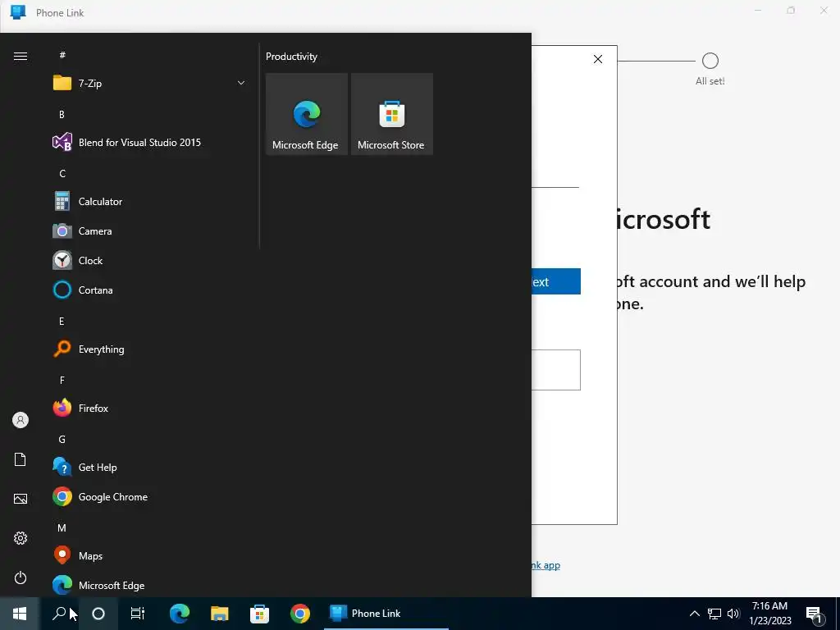Screen dimensions: 840x630
Task: Click the 'All set!' step circle
Action: click(x=710, y=61)
